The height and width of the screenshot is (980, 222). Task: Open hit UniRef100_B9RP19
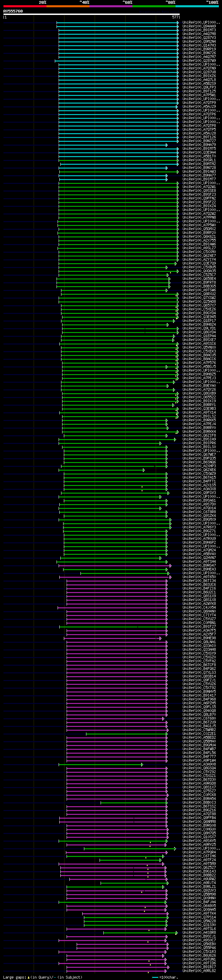click(199, 49)
